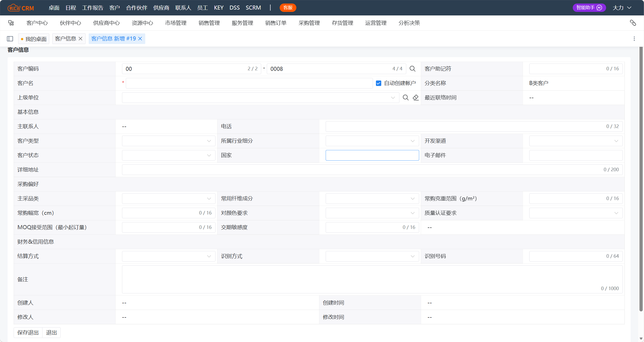Open the 客户状态 dropdown

[169, 155]
